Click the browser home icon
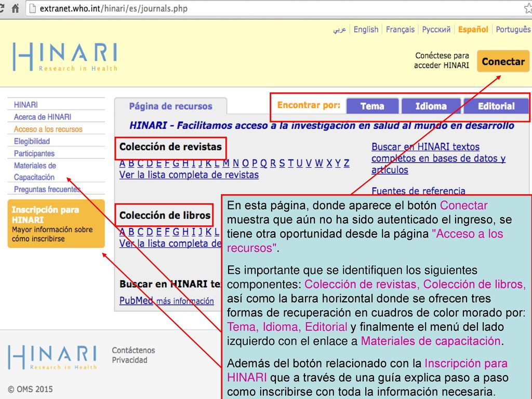This screenshot has width=532, height=399. point(15,8)
